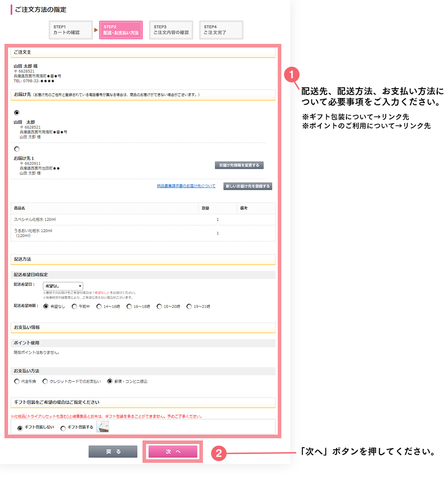This screenshot has height=483, width=448.
Task: Choose 14〜16時 delivery time slot
Action: (x=99, y=307)
